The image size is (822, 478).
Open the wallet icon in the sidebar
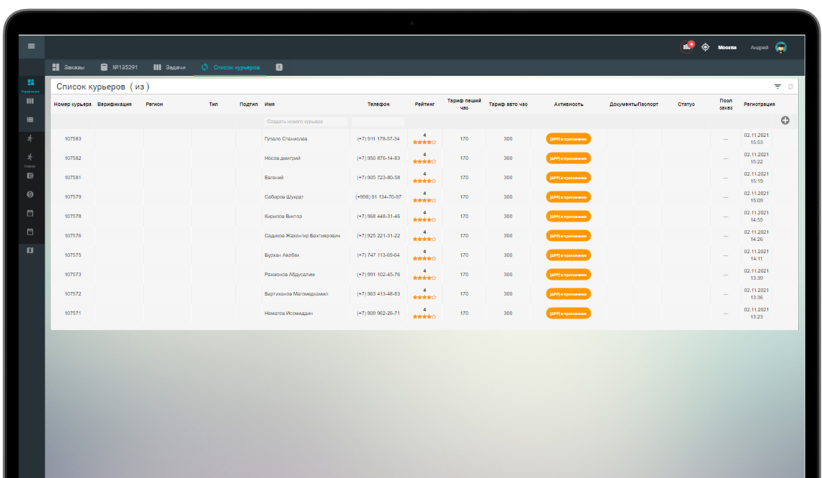pos(30,176)
